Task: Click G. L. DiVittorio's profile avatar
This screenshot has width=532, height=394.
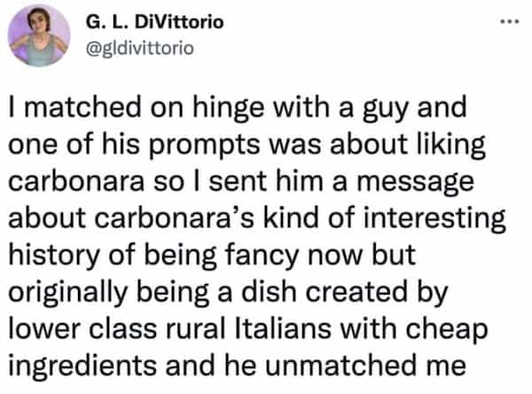Action: [39, 35]
